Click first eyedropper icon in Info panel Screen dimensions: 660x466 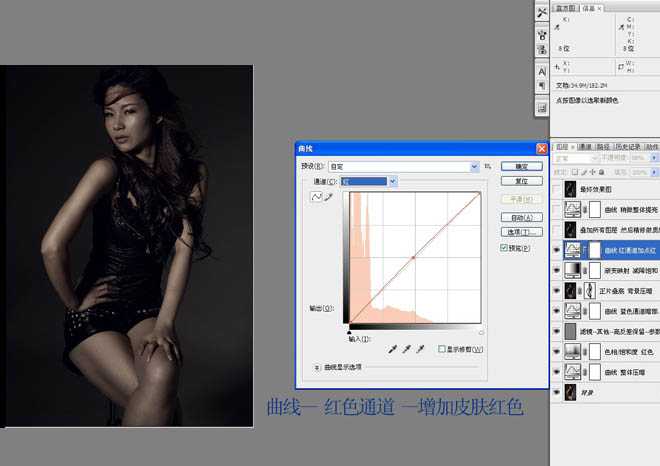click(x=557, y=27)
